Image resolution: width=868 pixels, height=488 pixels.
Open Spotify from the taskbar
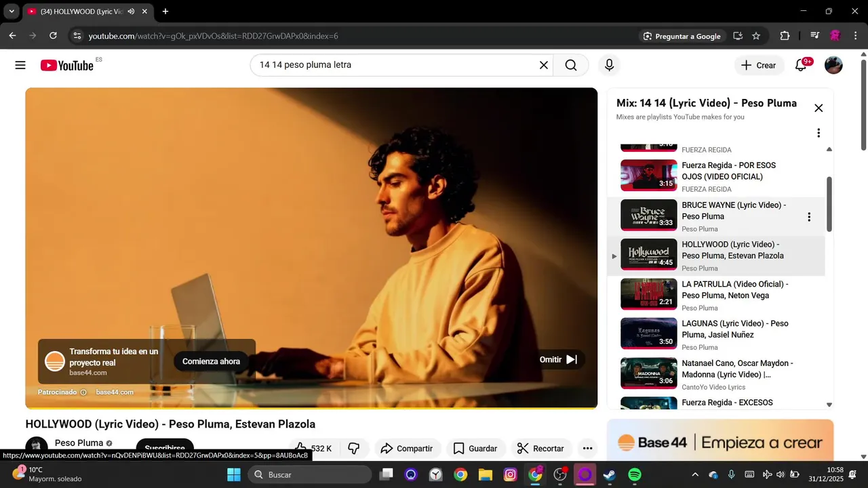pyautogui.click(x=635, y=474)
